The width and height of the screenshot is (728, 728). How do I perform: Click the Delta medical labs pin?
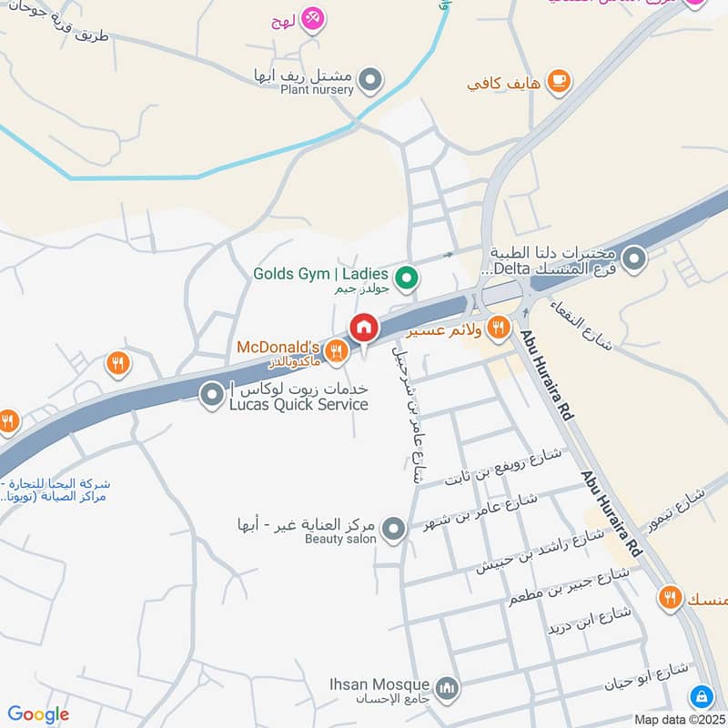[634, 259]
